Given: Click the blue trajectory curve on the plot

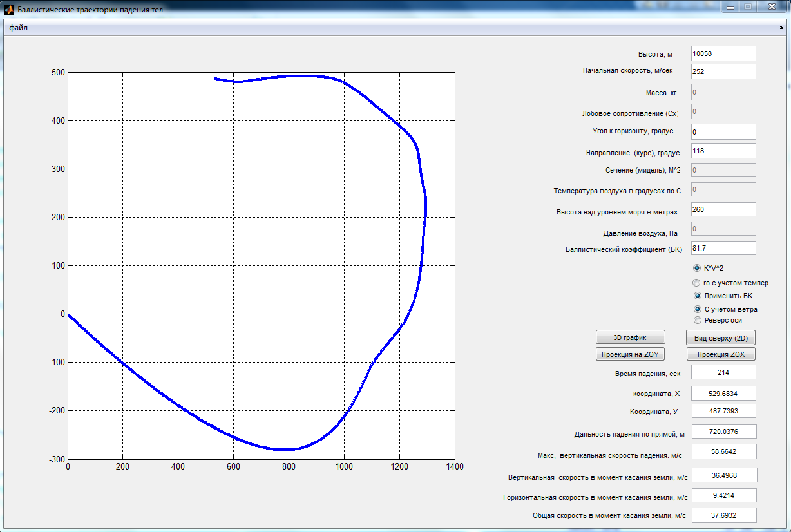Looking at the screenshot, I should coord(426,206).
